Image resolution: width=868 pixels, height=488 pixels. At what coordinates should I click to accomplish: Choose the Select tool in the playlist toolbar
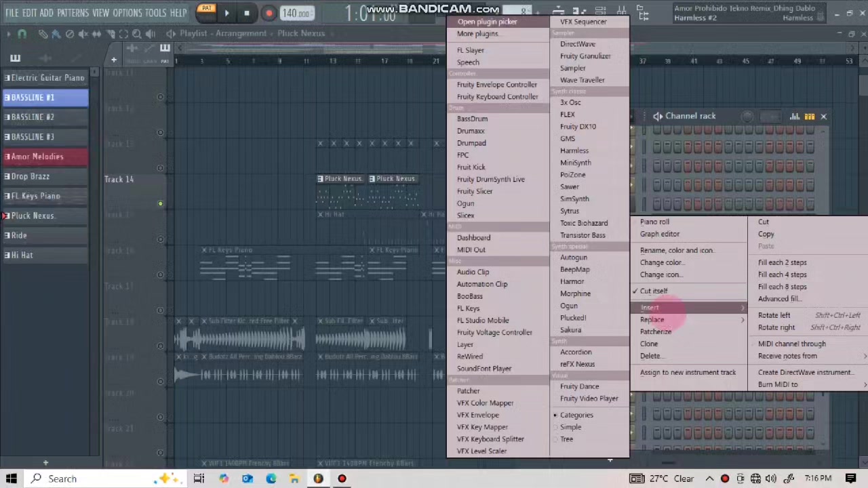(123, 34)
